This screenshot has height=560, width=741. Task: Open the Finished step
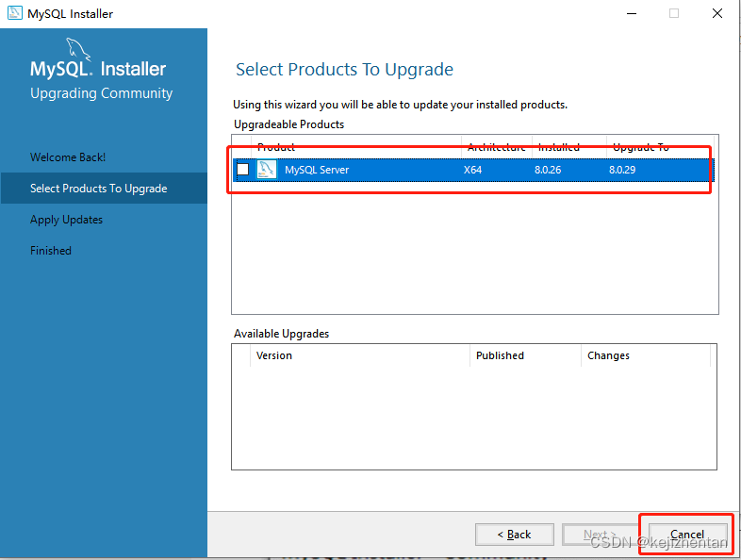(51, 251)
